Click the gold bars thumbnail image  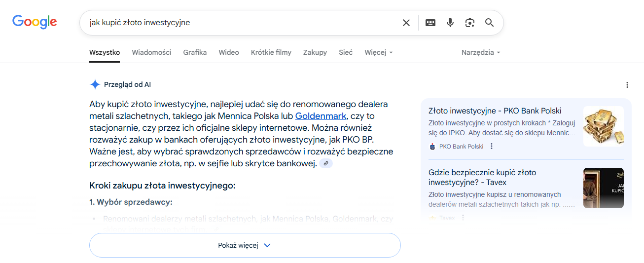[x=604, y=126]
